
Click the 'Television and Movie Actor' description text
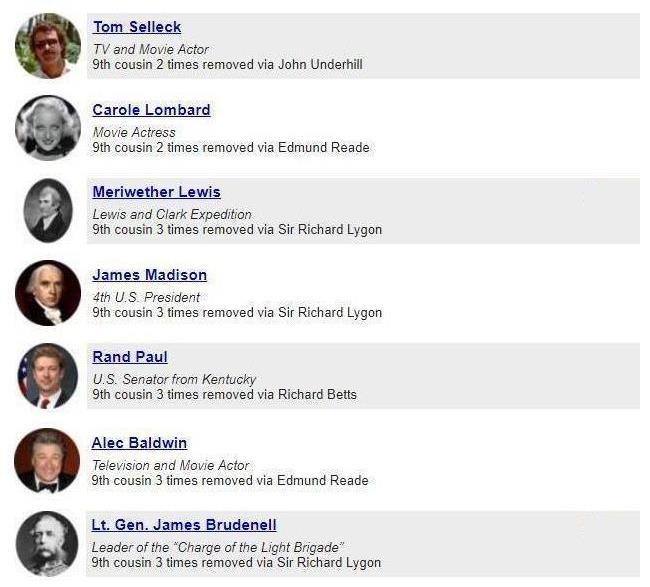pyautogui.click(x=170, y=465)
